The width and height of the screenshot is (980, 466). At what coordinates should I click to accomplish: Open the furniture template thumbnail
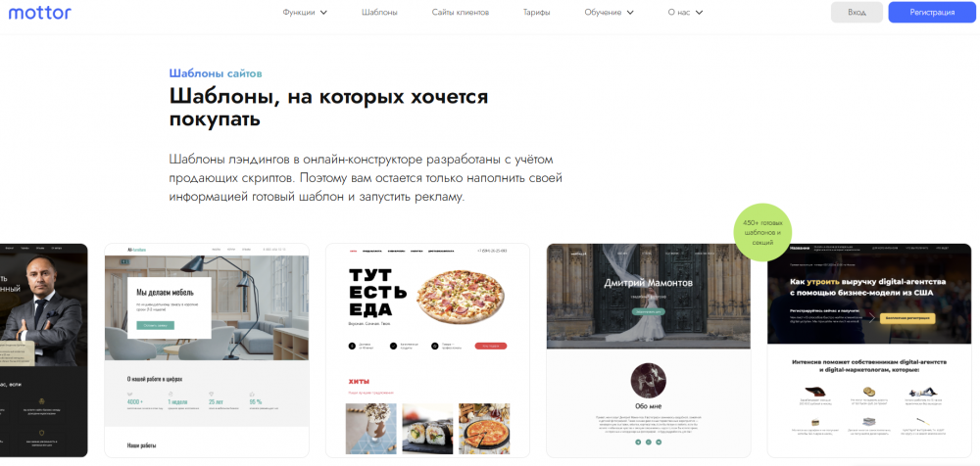[207, 349]
